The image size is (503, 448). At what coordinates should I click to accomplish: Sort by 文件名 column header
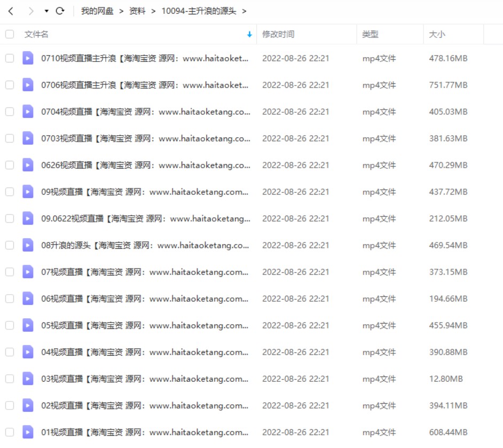tap(36, 34)
